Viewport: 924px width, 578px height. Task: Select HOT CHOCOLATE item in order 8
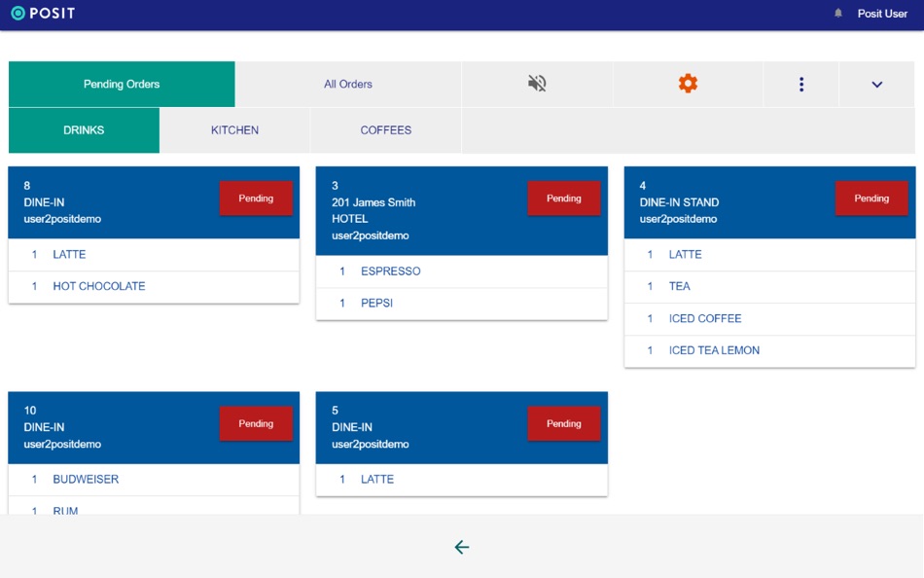(154, 287)
